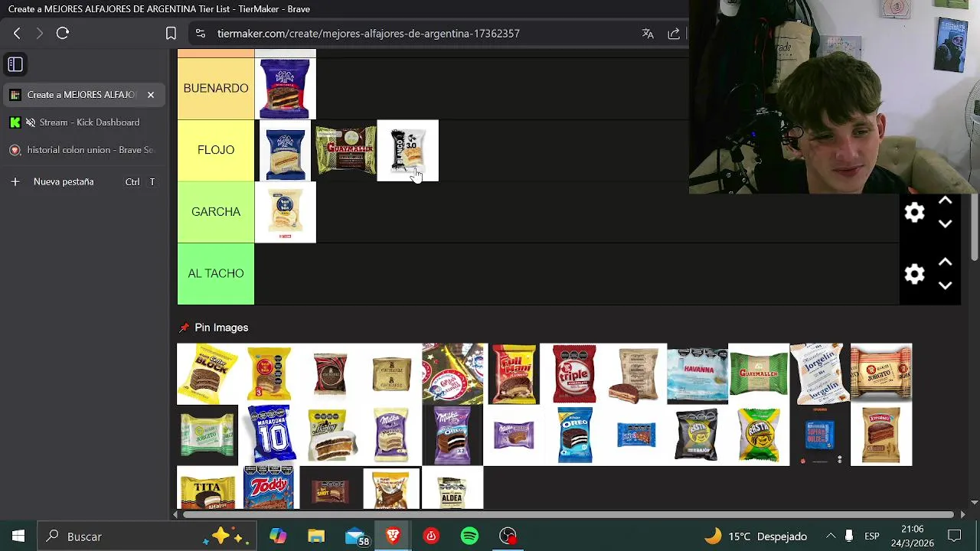The image size is (980, 551).
Task: Click the AL TACHO tier label
Action: [x=216, y=274]
